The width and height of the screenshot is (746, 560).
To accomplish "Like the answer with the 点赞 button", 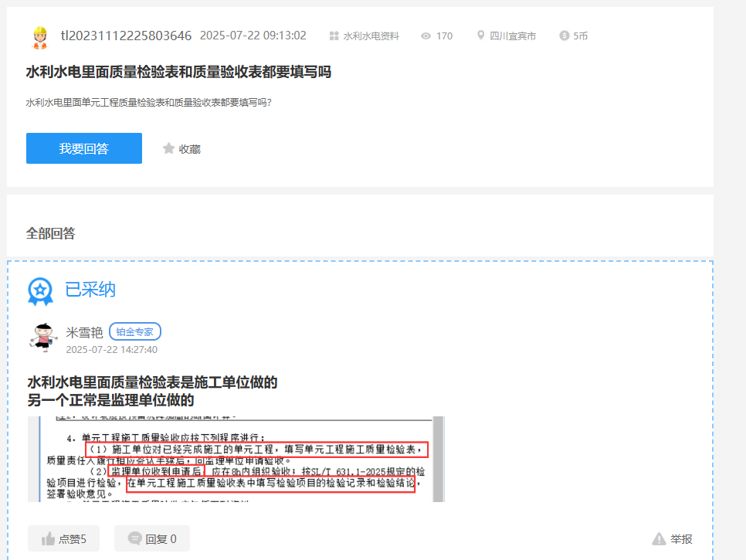I will click(63, 538).
